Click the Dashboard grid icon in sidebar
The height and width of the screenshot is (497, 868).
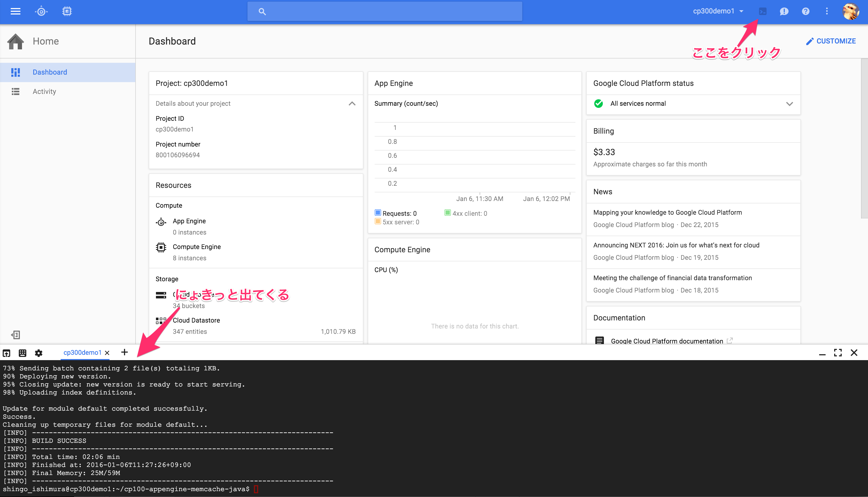[x=16, y=72]
